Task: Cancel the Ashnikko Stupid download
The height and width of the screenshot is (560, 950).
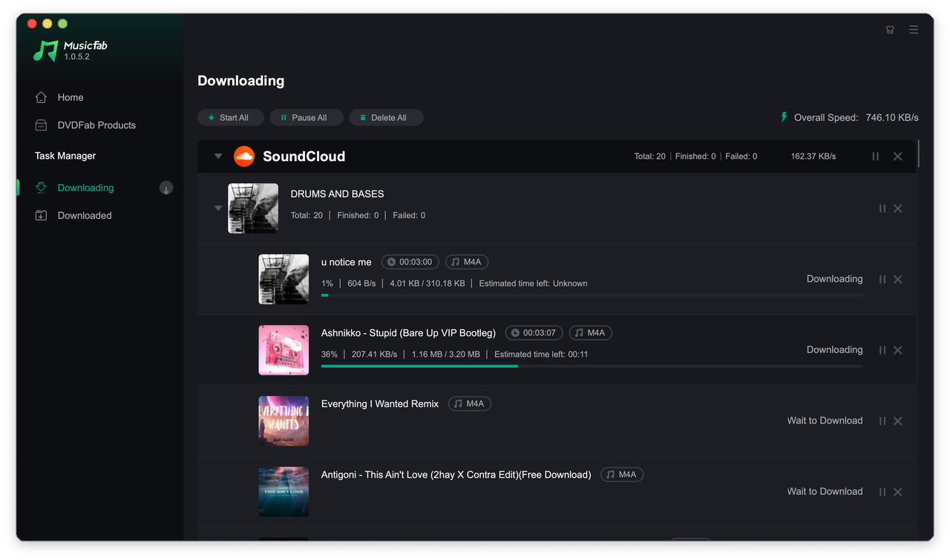Action: [898, 350]
